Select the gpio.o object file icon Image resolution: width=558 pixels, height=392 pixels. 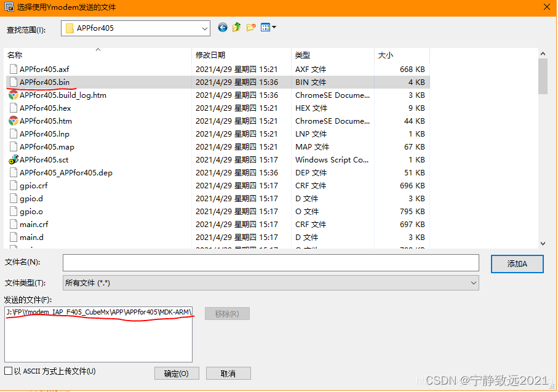13,211
